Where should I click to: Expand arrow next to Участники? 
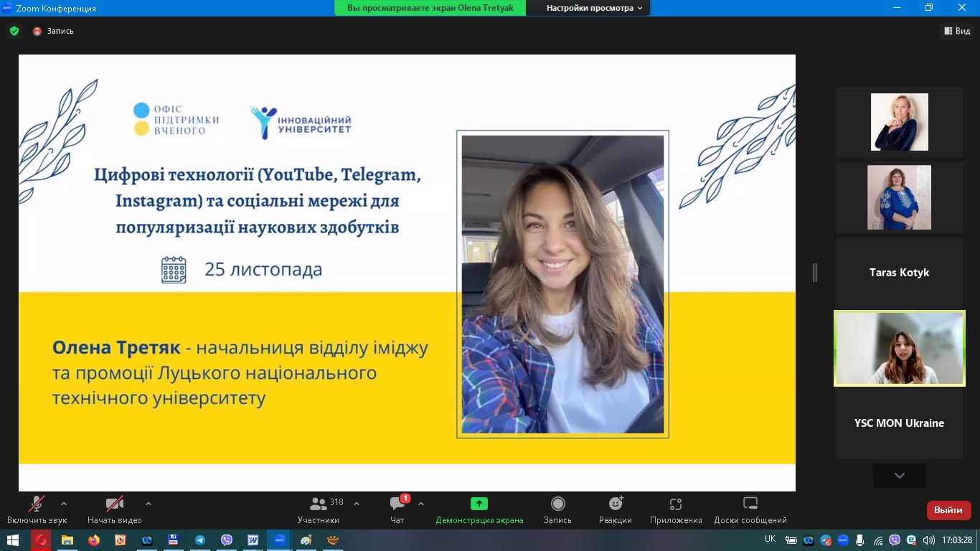point(357,504)
